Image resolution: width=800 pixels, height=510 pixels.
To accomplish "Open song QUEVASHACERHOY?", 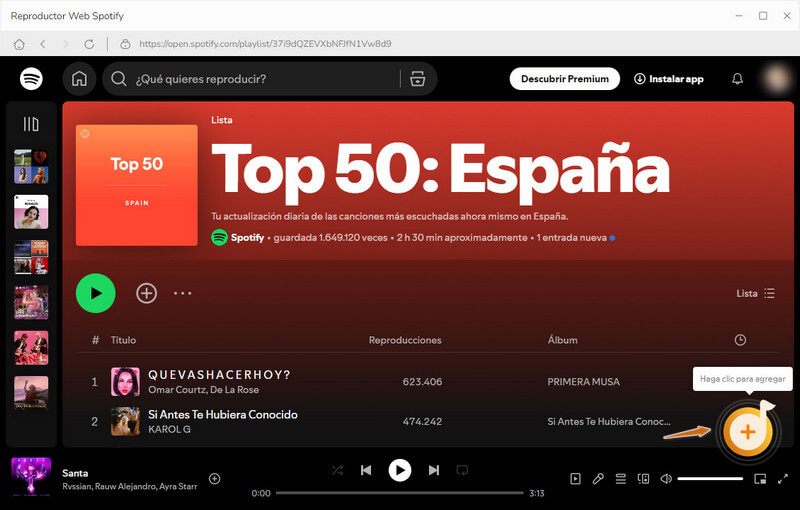I will coord(219,375).
